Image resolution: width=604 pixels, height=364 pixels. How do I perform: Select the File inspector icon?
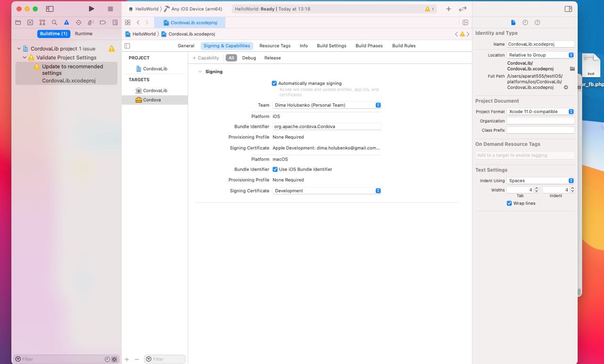[513, 22]
